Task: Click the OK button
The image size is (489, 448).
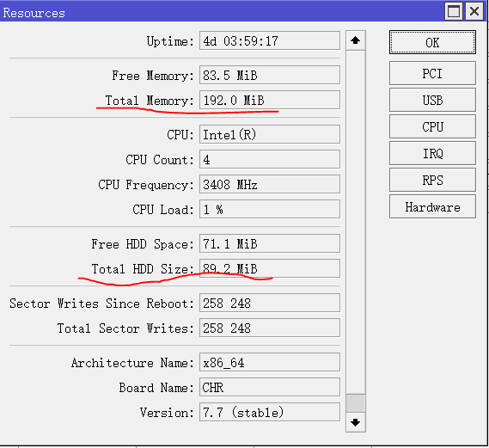Action: [x=432, y=42]
